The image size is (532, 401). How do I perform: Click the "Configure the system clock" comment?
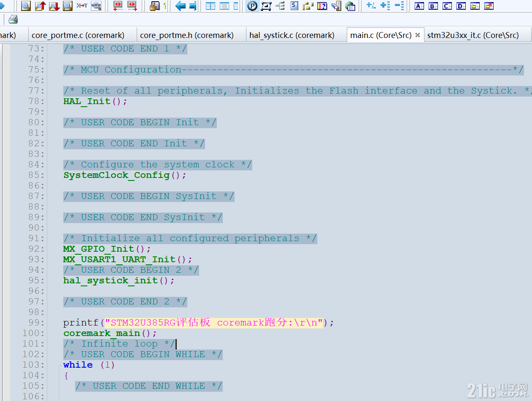pyautogui.click(x=158, y=164)
